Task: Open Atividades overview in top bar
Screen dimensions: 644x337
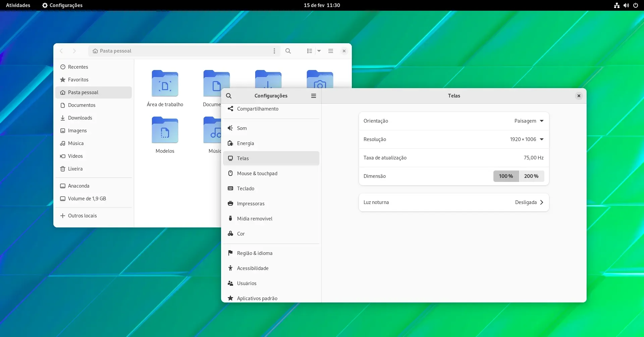Action: point(18,5)
